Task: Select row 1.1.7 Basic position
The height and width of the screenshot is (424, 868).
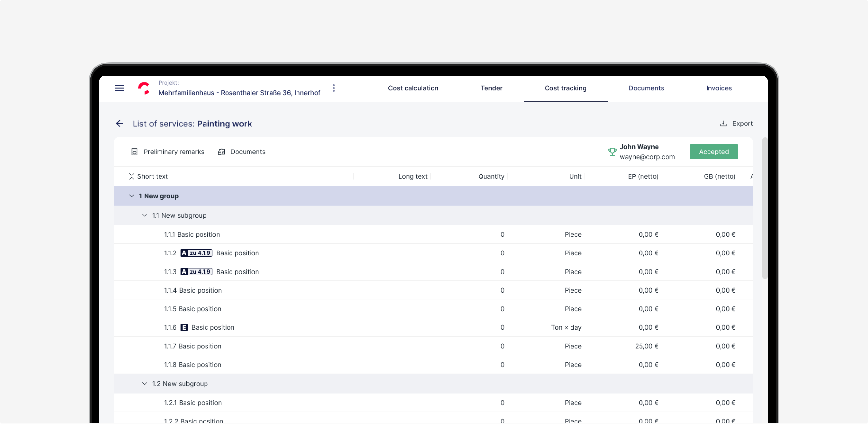Action: [433, 346]
